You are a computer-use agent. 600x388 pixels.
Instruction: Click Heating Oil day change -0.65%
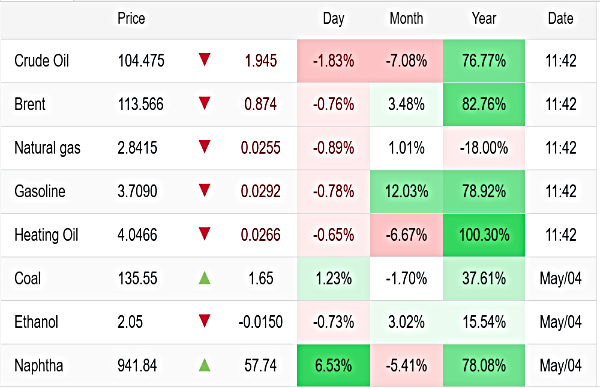333,235
